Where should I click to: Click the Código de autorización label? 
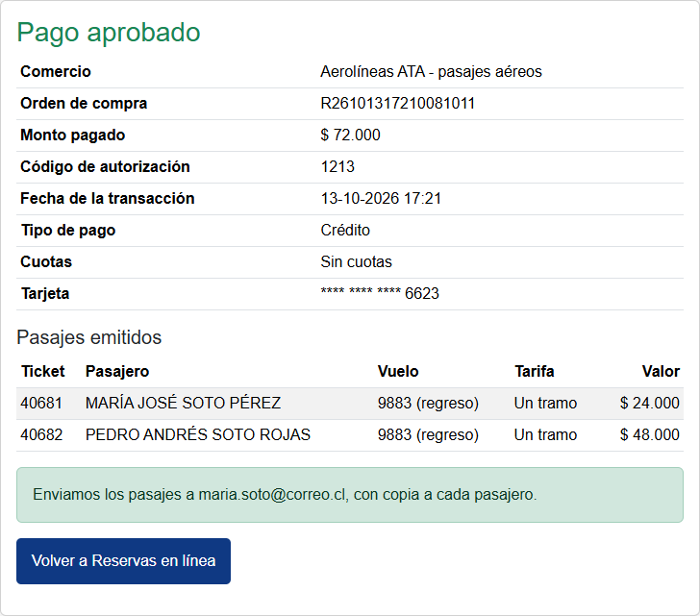pos(105,166)
